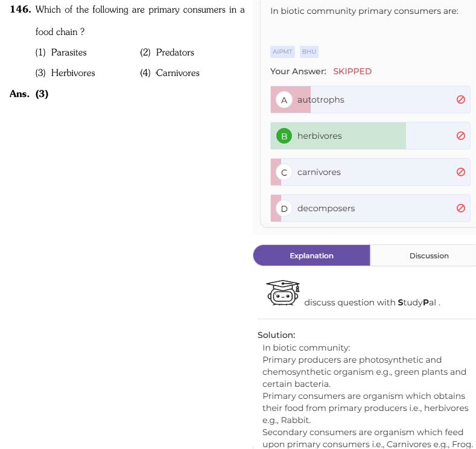The height and width of the screenshot is (449, 476).
Task: Click the SKIPPED answer status label
Action: [352, 71]
